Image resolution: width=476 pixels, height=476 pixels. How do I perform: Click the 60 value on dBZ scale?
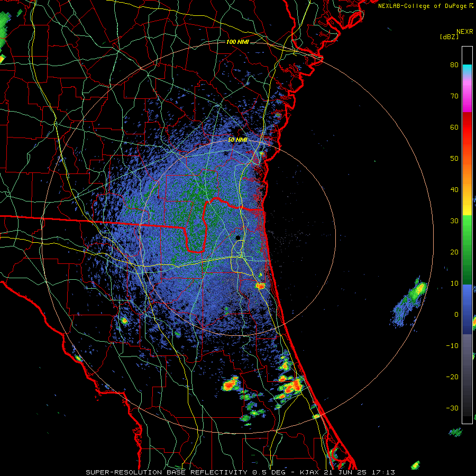coord(454,127)
